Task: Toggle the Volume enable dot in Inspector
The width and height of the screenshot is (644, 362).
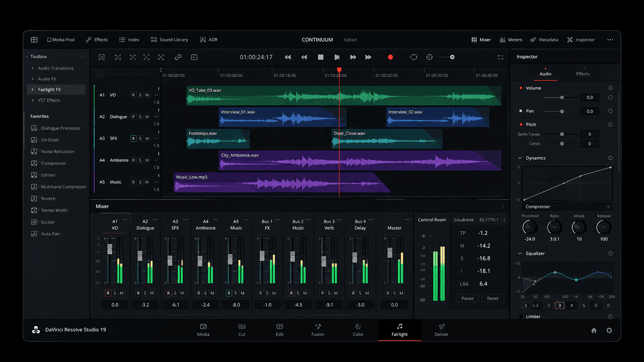Action: 521,88
